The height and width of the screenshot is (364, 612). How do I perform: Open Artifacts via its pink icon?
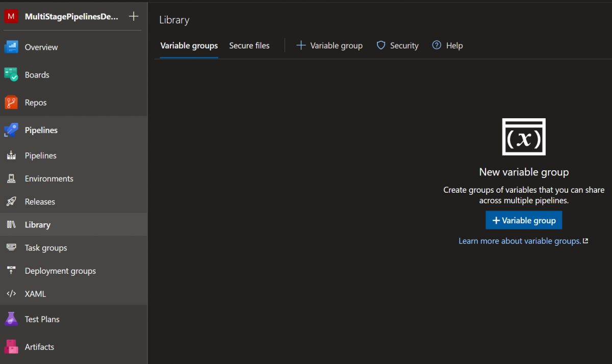pos(11,347)
